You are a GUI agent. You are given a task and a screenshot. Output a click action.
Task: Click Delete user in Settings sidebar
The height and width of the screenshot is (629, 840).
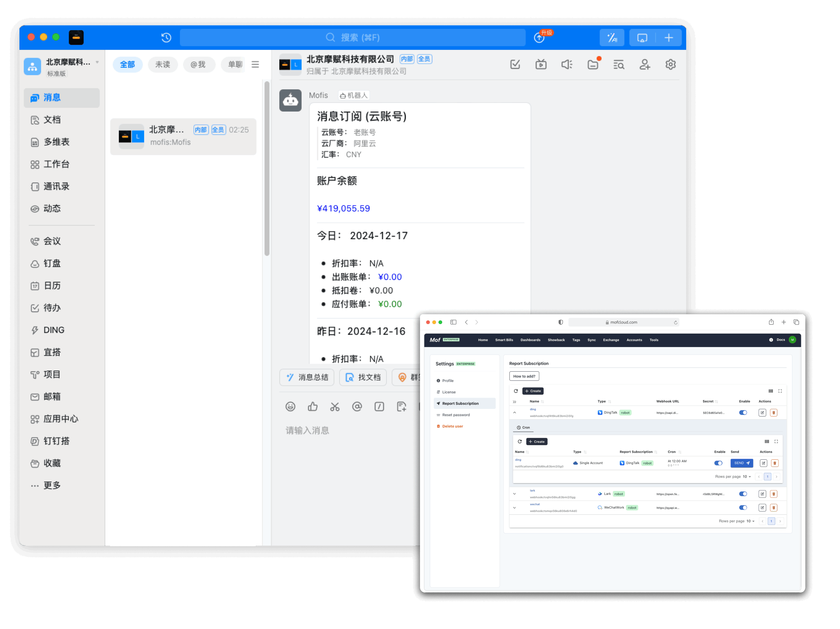click(452, 426)
